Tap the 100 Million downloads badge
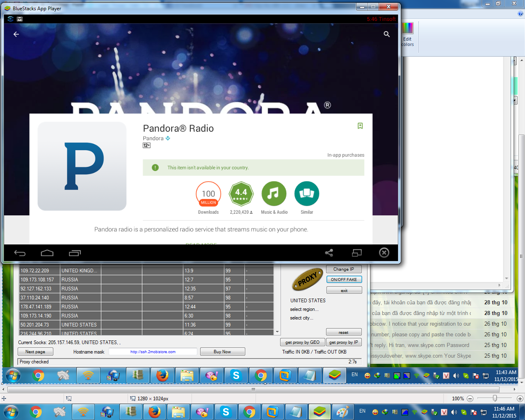The width and height of the screenshot is (525, 420). [208, 194]
